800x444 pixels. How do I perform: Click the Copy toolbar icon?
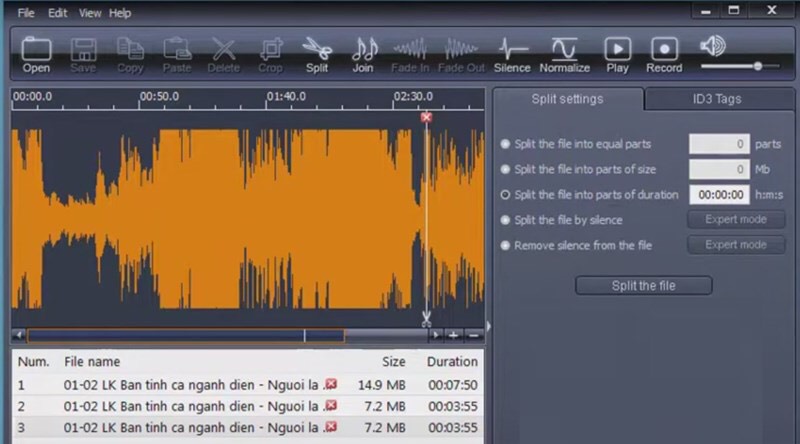click(x=130, y=55)
